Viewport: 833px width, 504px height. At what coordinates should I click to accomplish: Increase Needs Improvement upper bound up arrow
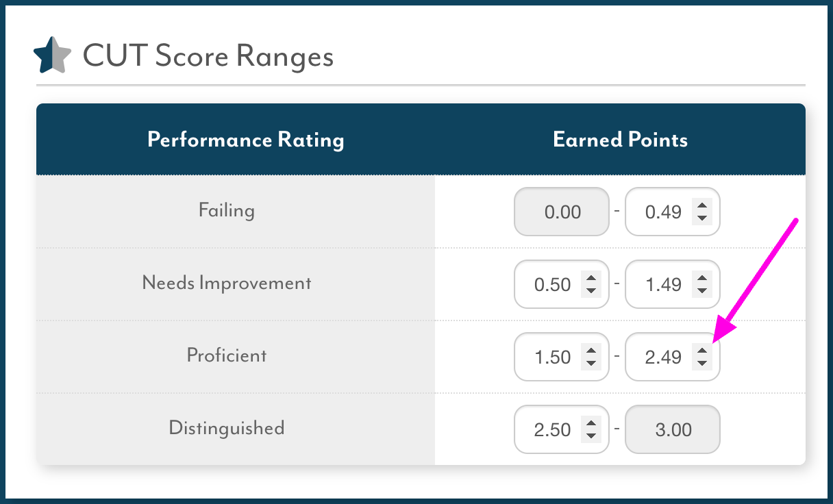pyautogui.click(x=701, y=278)
